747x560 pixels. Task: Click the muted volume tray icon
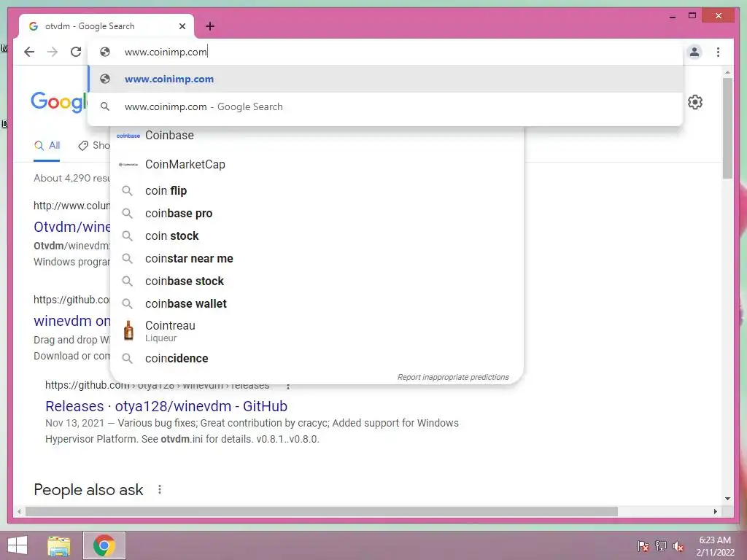(x=678, y=545)
